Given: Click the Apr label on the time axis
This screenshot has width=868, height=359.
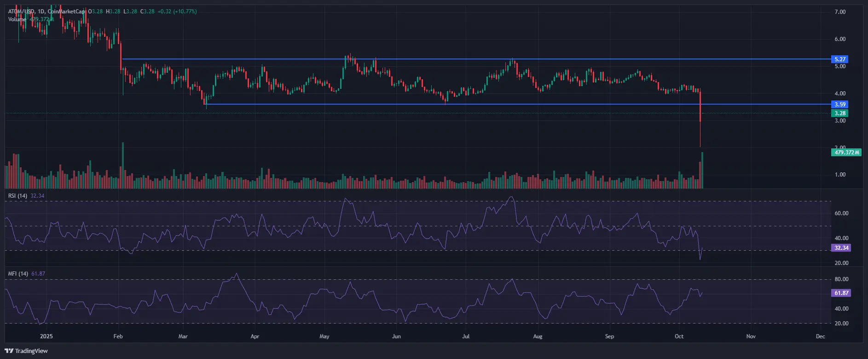Looking at the screenshot, I should coord(255,336).
